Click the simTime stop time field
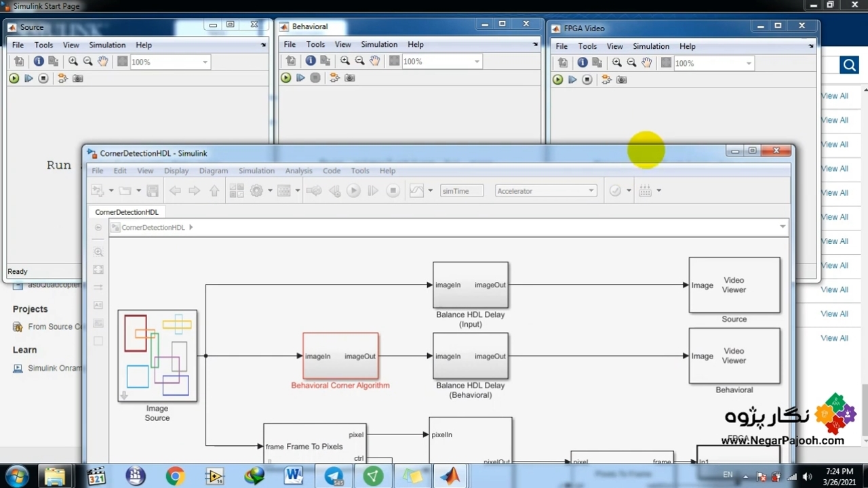 pyautogui.click(x=461, y=191)
